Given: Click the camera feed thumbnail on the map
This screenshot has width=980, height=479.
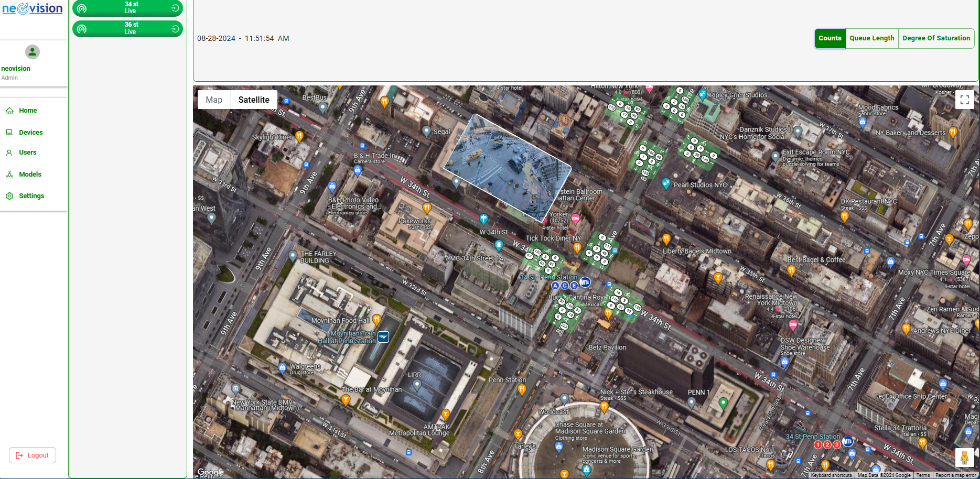Looking at the screenshot, I should point(507,168).
